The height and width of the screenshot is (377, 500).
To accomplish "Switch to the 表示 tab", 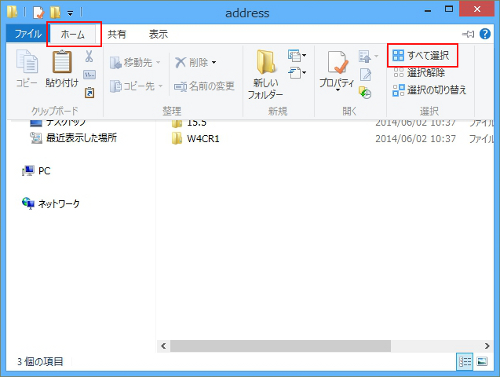I will [158, 34].
